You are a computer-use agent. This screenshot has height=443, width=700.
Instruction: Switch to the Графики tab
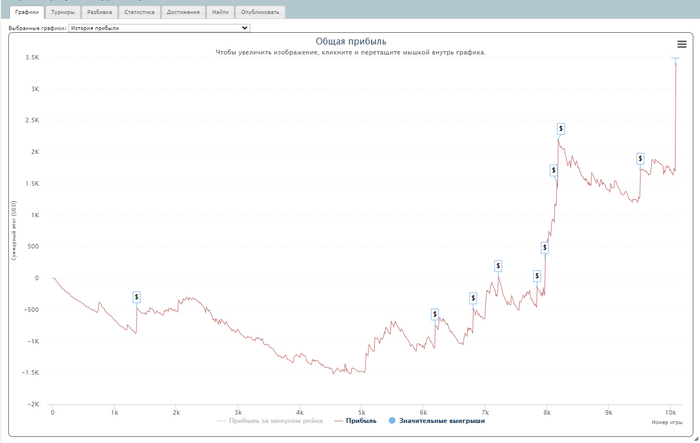pos(27,12)
